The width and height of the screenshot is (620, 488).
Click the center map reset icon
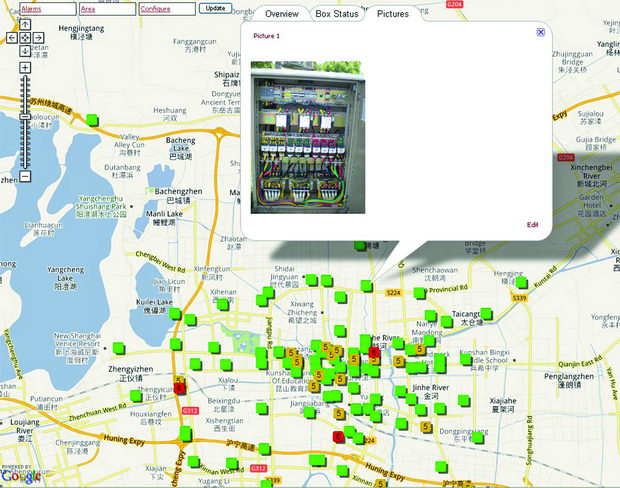coord(25,38)
